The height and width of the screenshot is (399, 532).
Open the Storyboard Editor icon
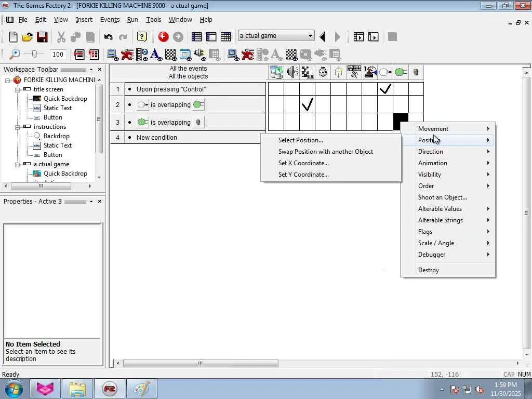pyautogui.click(x=196, y=37)
